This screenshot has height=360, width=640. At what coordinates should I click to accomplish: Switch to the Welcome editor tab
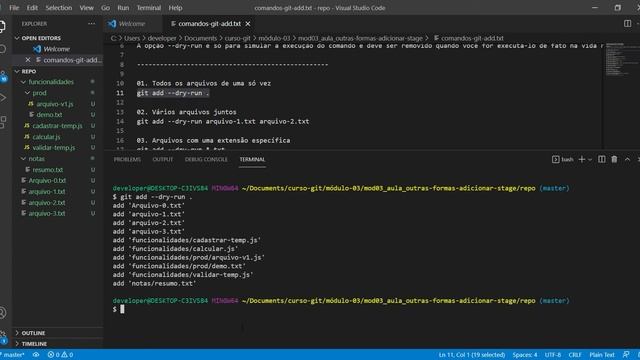(x=132, y=24)
